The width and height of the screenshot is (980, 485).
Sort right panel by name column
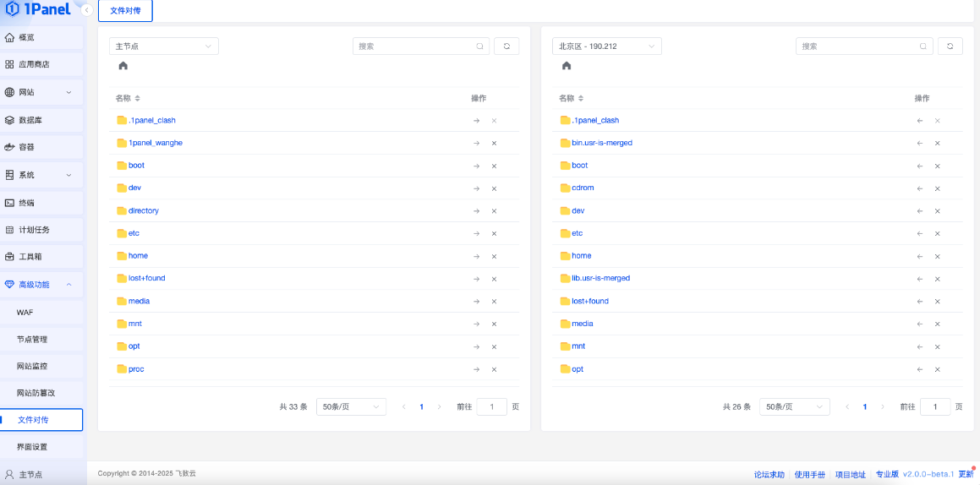[580, 99]
